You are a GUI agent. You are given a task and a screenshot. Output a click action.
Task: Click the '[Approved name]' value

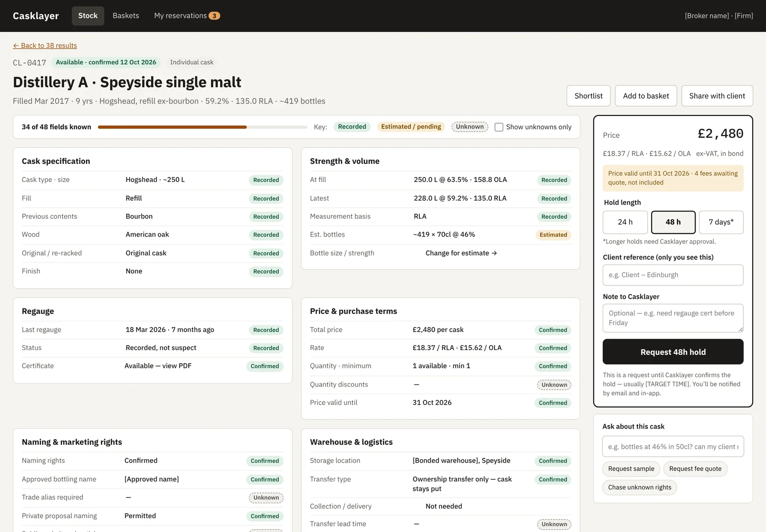pos(152,479)
